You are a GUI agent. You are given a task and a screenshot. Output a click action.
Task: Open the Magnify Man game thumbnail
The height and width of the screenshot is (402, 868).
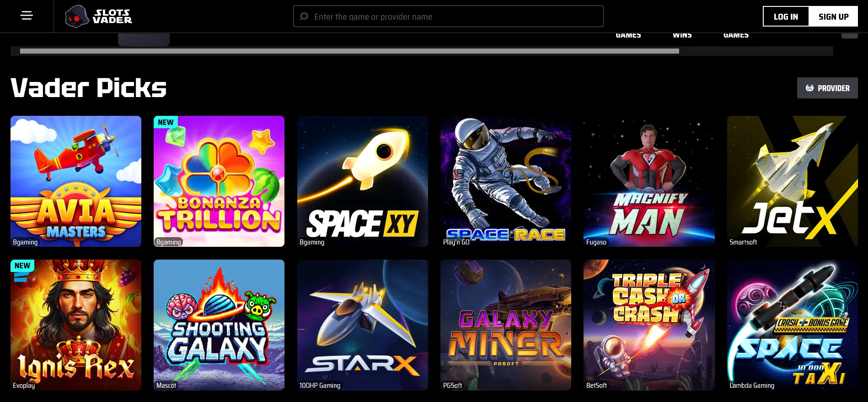tap(649, 181)
